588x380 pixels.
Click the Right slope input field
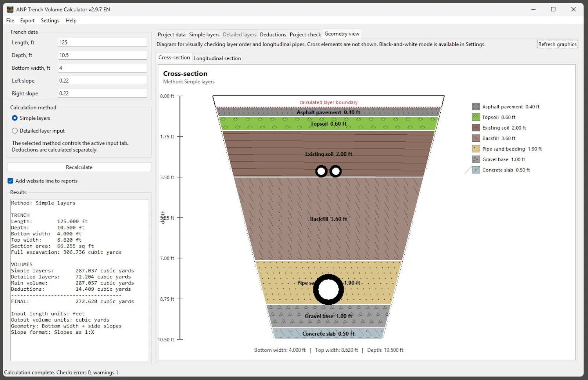coord(103,93)
